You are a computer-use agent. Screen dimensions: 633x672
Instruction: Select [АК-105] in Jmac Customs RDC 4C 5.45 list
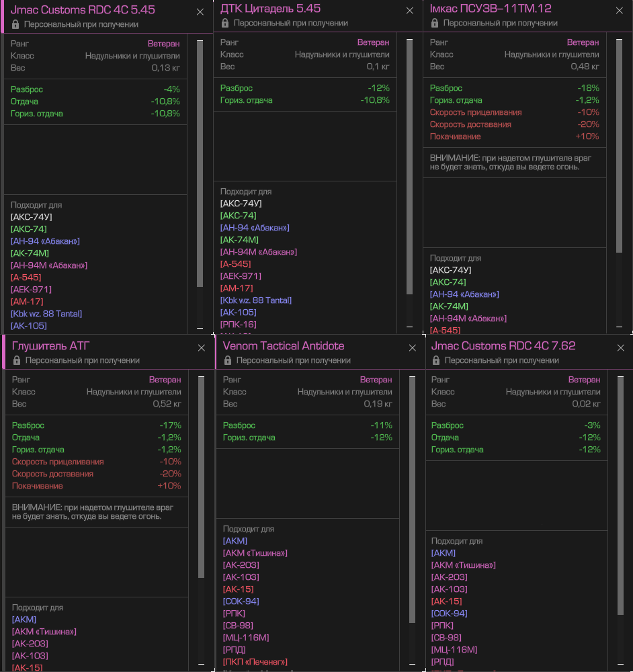(29, 326)
